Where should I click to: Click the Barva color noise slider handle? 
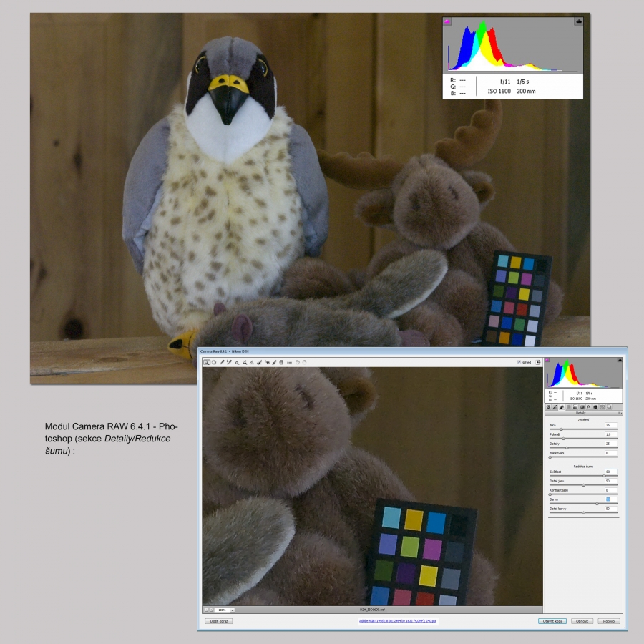(597, 504)
